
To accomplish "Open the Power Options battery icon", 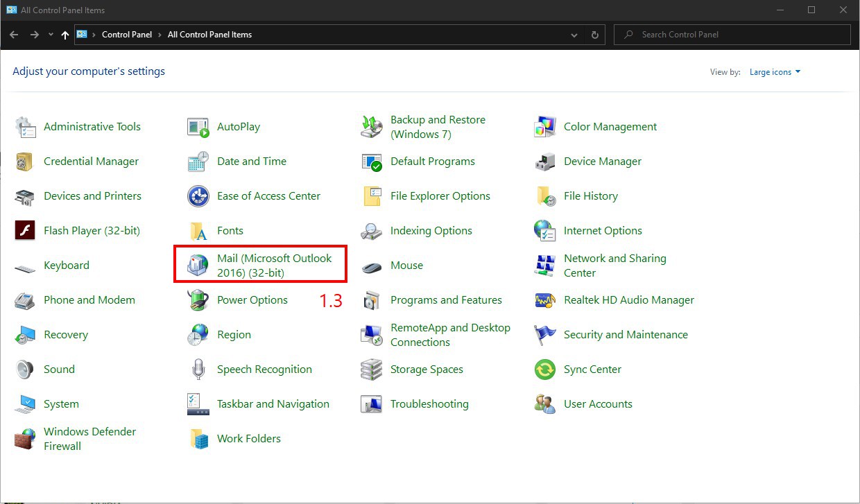I will pyautogui.click(x=198, y=300).
